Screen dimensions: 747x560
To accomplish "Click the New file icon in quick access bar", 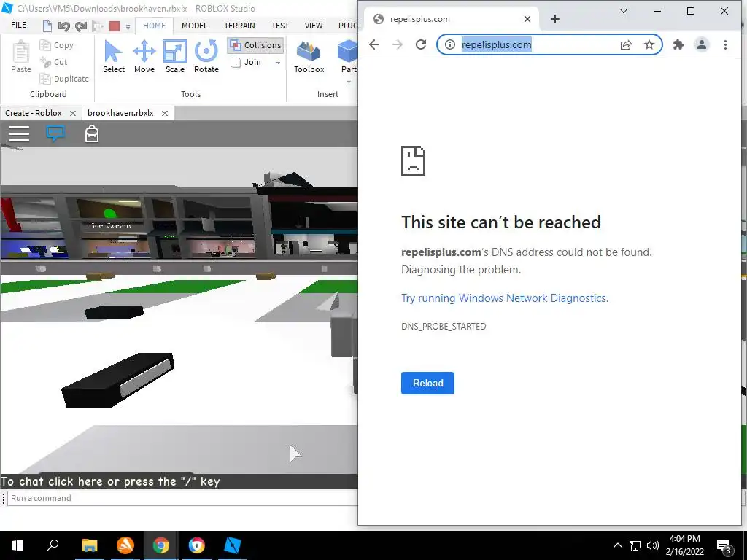I will pyautogui.click(x=47, y=26).
